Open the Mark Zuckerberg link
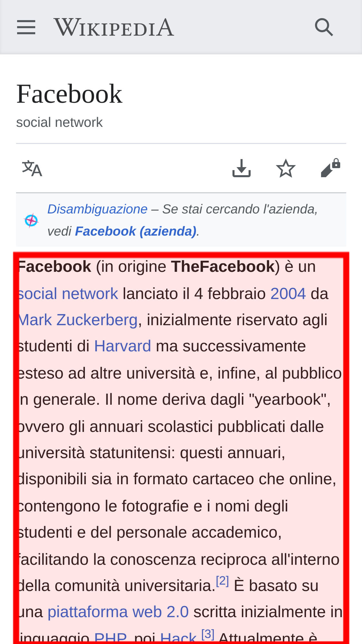The width and height of the screenshot is (362, 644). click(x=78, y=320)
